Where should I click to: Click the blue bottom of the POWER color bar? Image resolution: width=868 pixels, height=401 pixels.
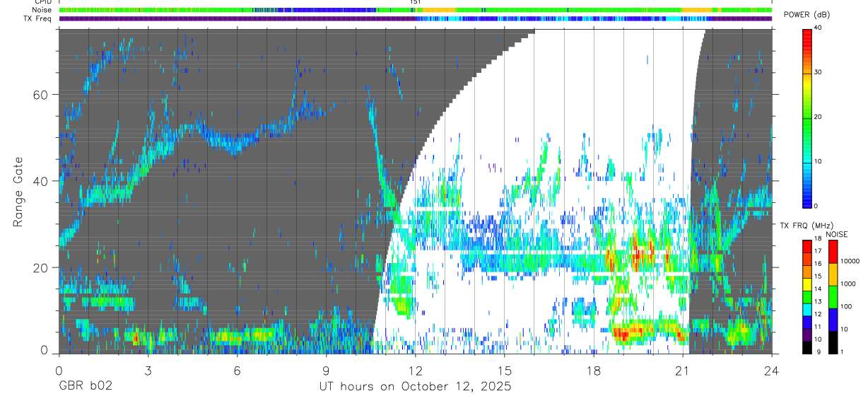(807, 197)
